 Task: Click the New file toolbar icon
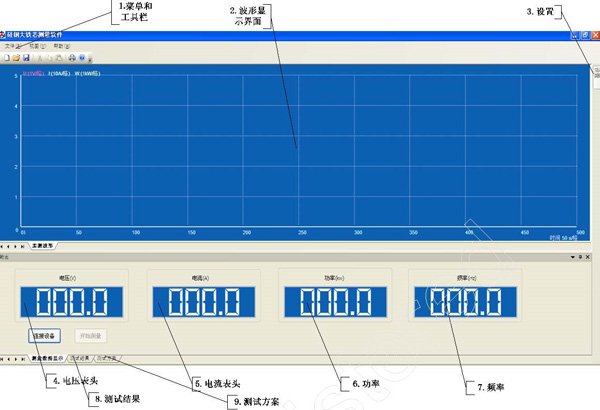coord(5,58)
